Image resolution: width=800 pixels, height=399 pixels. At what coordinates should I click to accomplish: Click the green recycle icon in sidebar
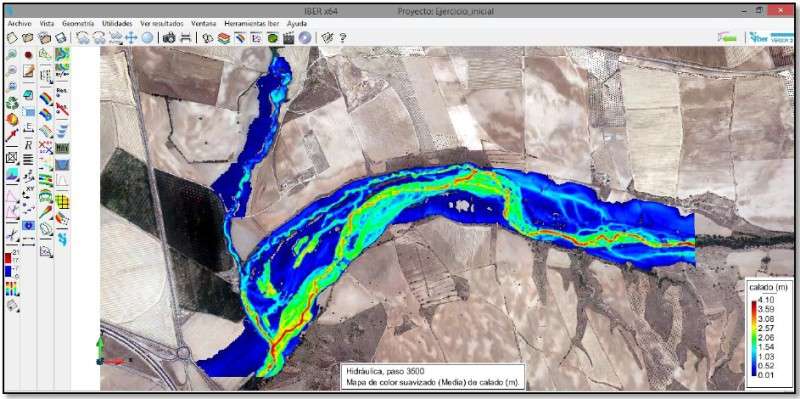(12, 103)
